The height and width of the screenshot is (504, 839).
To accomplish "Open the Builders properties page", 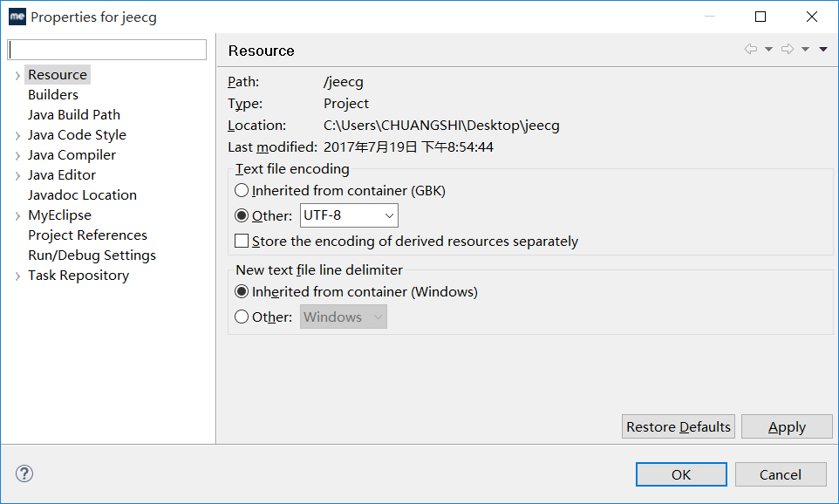I will (x=53, y=95).
